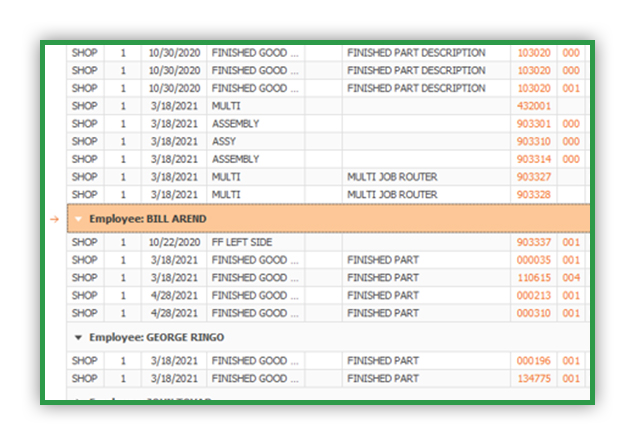Select FINISHED GOOD cell in the 000213 row
This screenshot has height=445, width=635.
pyautogui.click(x=256, y=296)
